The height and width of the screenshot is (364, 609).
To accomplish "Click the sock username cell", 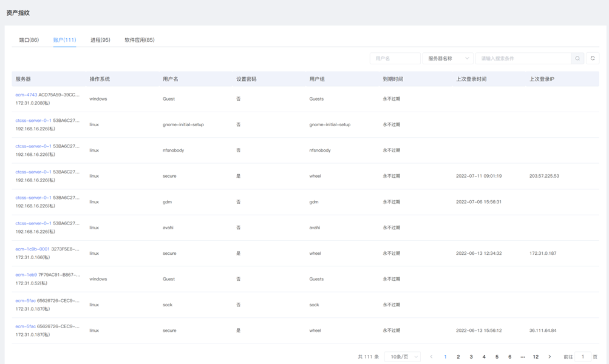I will tap(168, 305).
